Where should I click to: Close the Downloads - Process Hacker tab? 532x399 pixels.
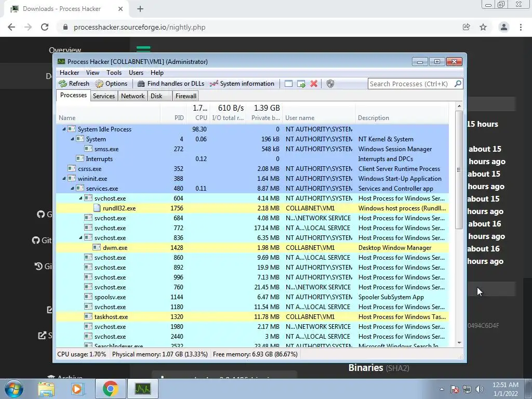coord(121,9)
